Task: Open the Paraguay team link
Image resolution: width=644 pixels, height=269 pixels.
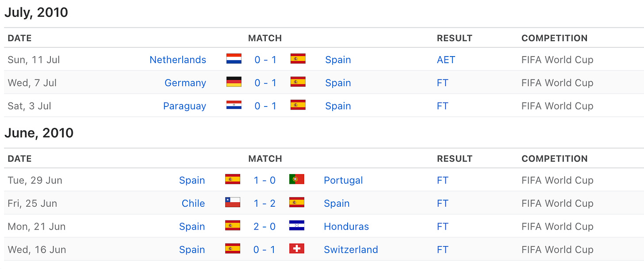Action: pos(184,106)
